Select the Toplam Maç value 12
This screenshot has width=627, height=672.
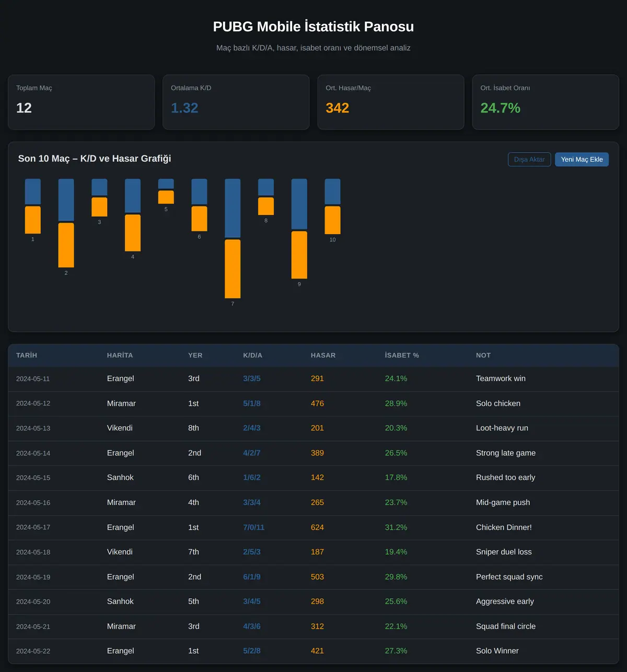pyautogui.click(x=24, y=108)
